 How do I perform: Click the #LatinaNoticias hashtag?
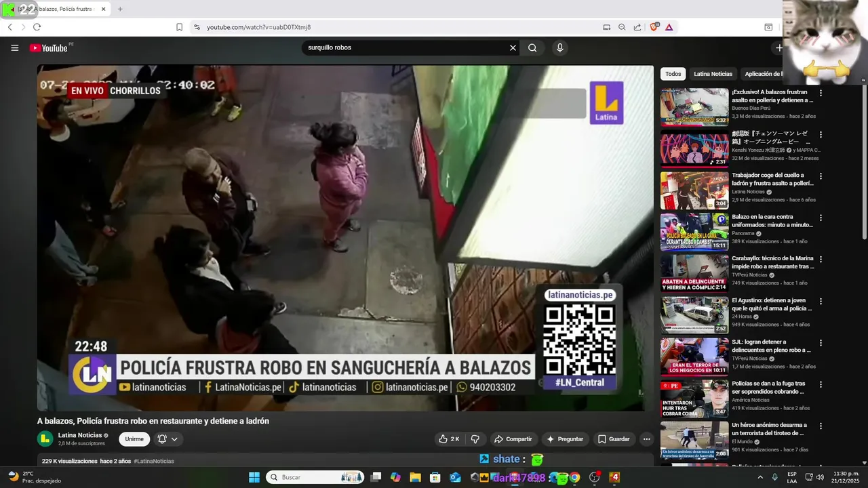(x=154, y=461)
